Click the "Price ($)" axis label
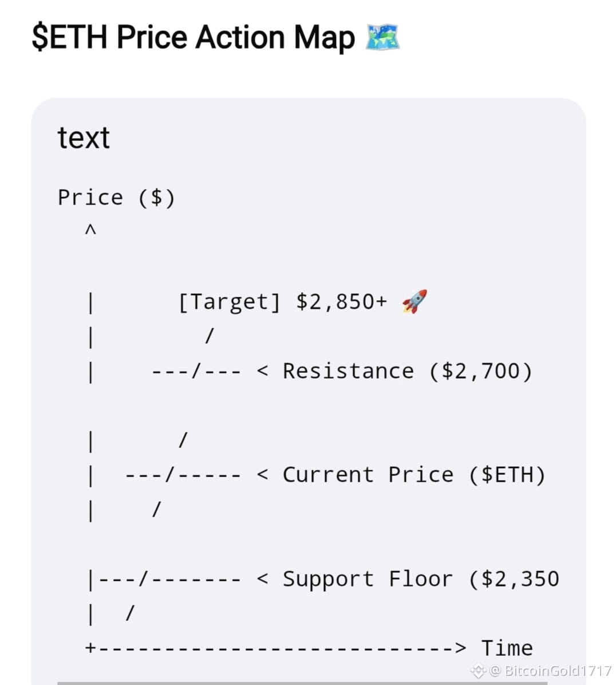 [x=117, y=198]
